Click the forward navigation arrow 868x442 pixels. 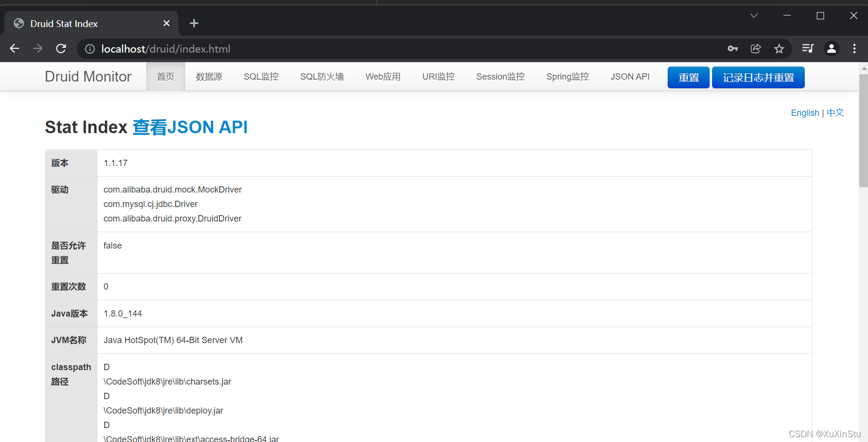click(38, 49)
